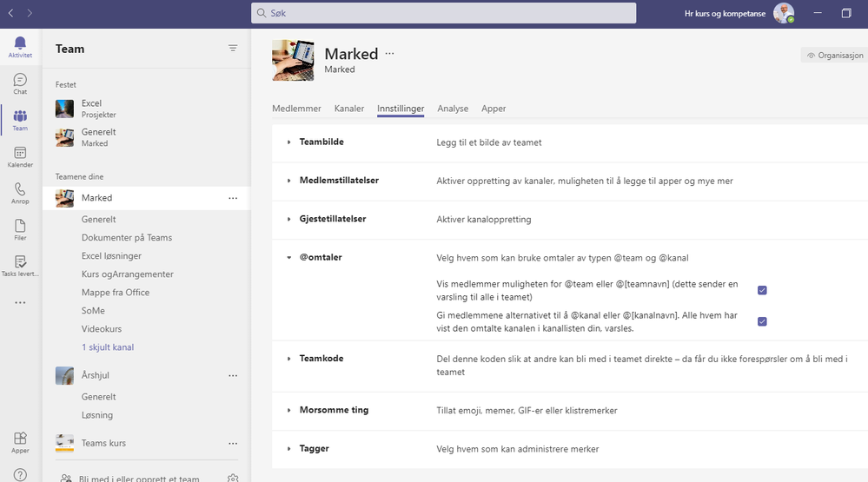Open the 1 skjult kanal link

point(108,347)
